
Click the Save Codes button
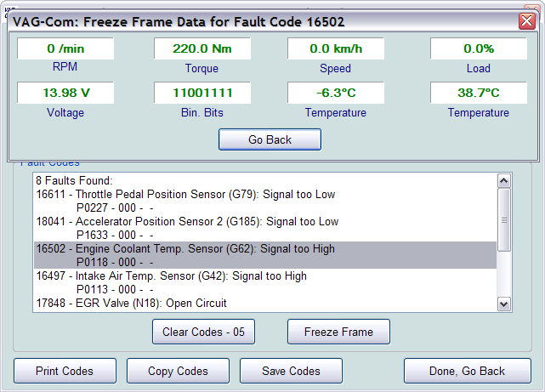pos(291,371)
